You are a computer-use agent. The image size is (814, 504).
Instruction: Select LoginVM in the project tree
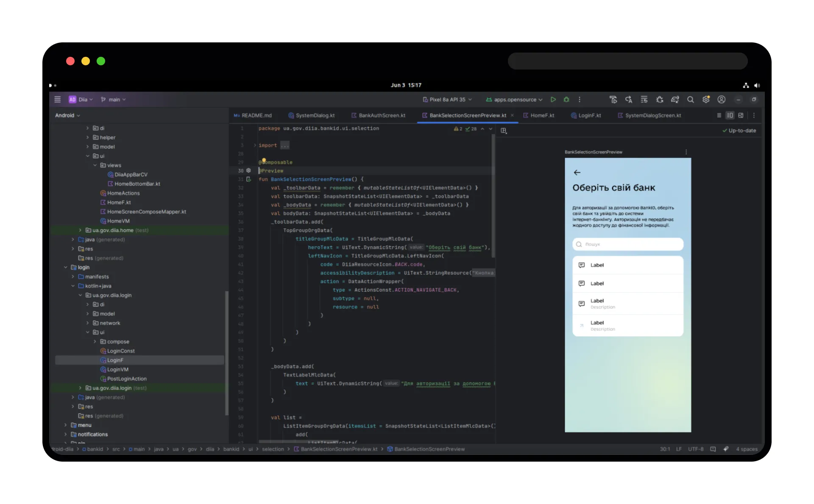coord(117,370)
